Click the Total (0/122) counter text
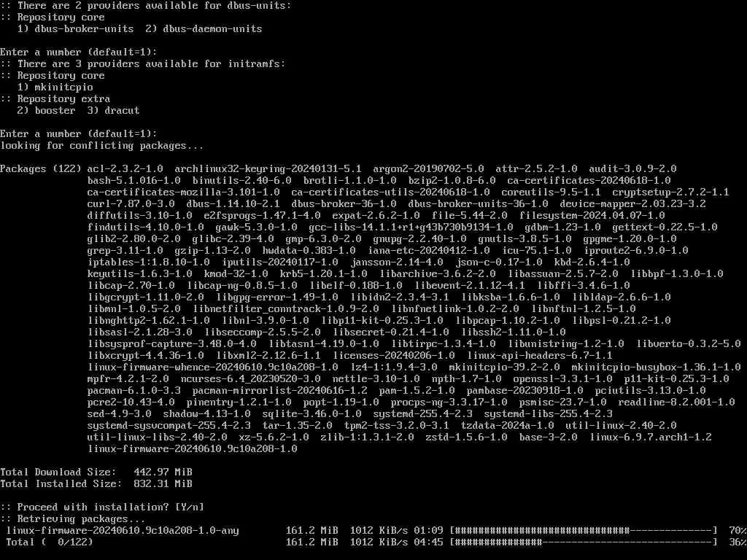Image resolution: width=747 pixels, height=560 pixels. [50, 542]
